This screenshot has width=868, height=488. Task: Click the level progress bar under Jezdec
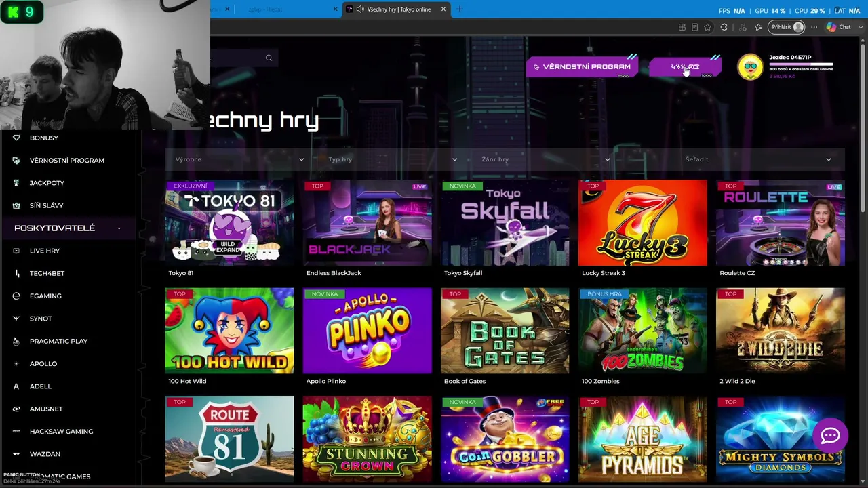point(801,64)
